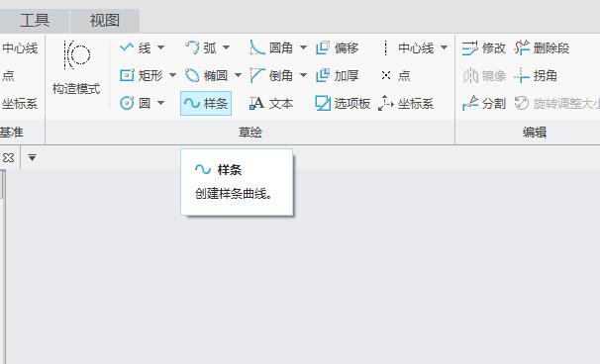Expand the 圆角 dropdown arrow

(303, 47)
